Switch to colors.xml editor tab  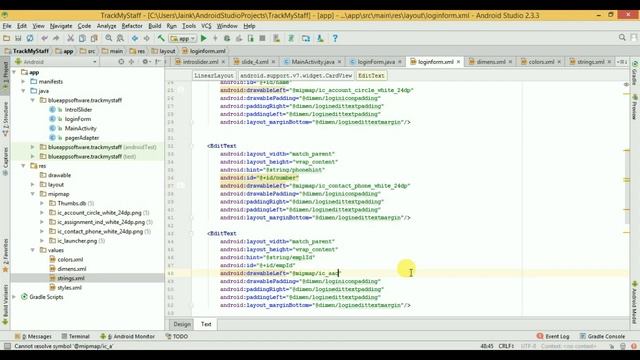[541, 62]
